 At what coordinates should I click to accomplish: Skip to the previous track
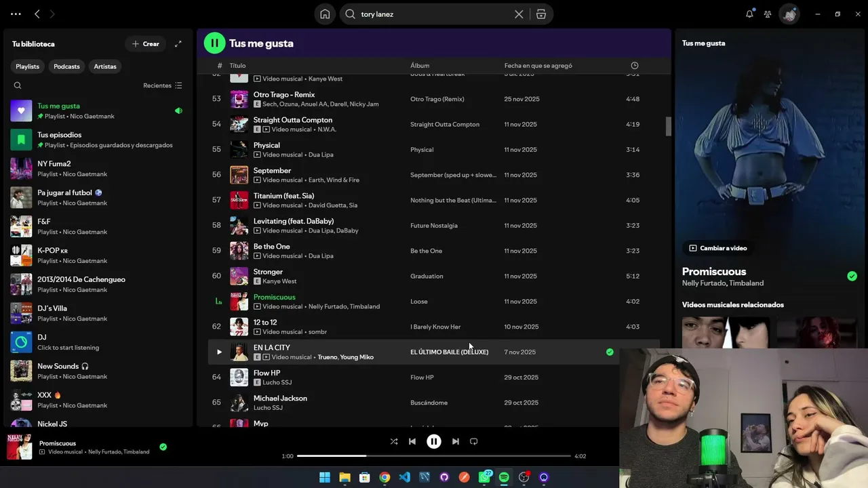[x=412, y=441]
